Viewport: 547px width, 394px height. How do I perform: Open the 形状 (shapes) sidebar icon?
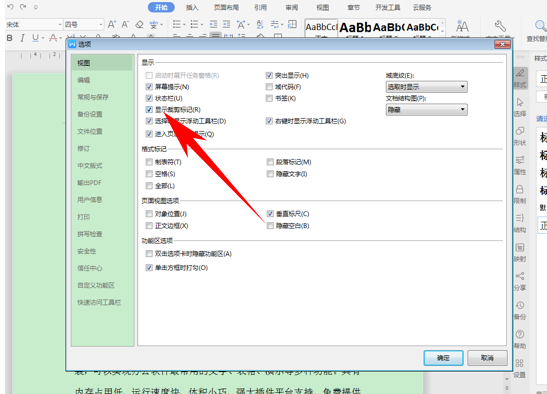click(520, 136)
